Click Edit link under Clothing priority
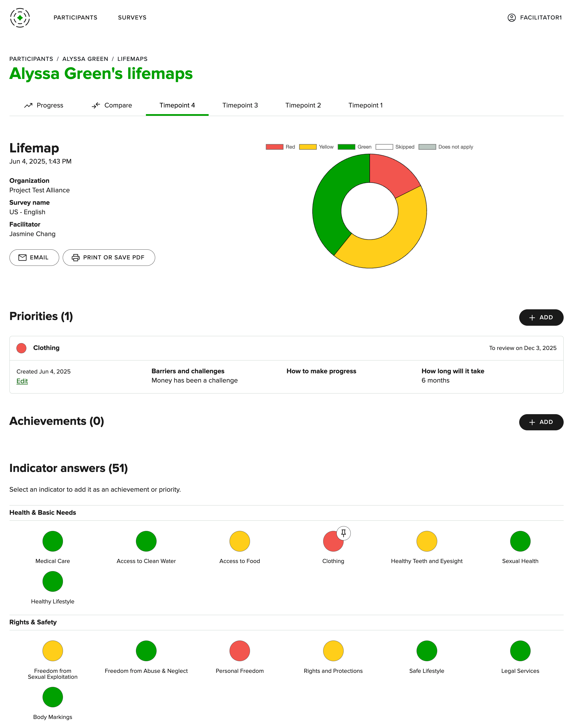The height and width of the screenshot is (728, 576). pos(22,381)
